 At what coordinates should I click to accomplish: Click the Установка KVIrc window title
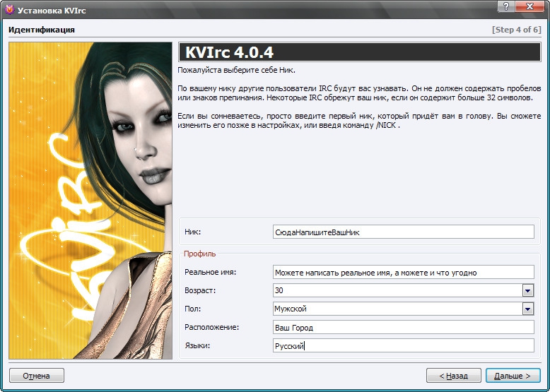(52, 10)
